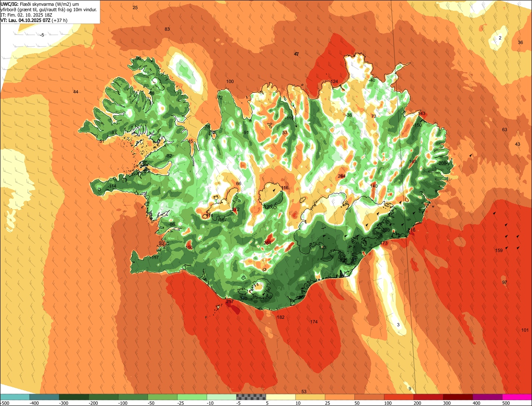Select the pale yellow legend swatch between 5 and 10

click(x=281, y=397)
